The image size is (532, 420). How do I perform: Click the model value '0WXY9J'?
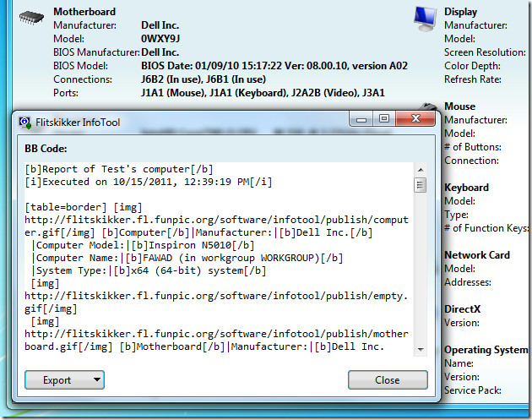pyautogui.click(x=160, y=39)
